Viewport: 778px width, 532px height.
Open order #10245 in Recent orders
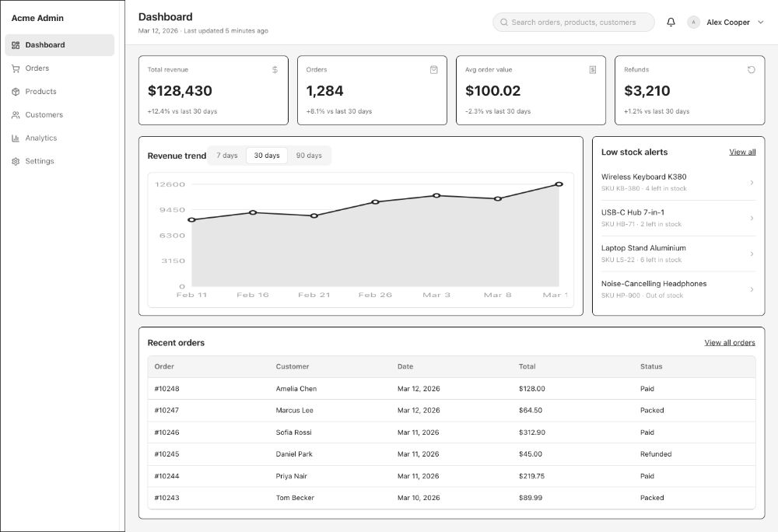coord(451,454)
